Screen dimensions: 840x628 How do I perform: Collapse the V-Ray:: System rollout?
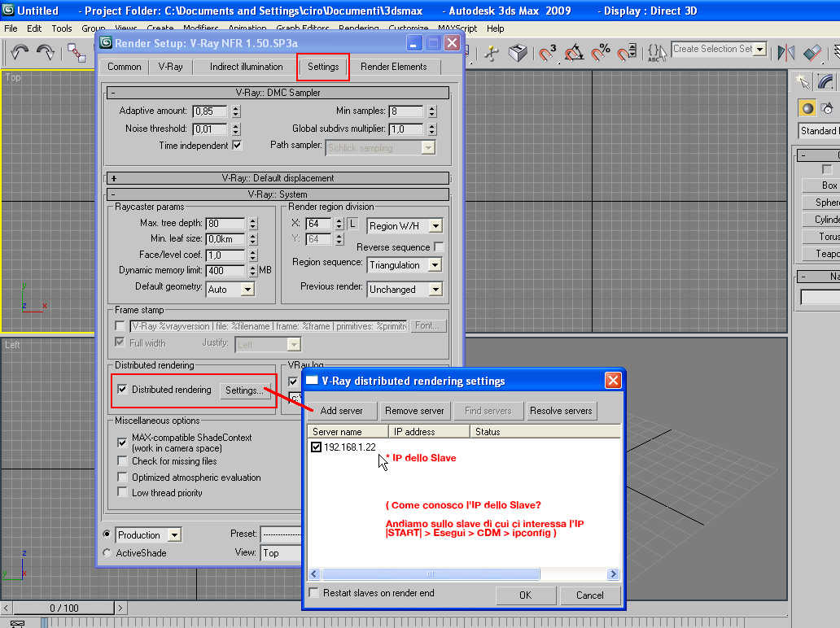[278, 194]
